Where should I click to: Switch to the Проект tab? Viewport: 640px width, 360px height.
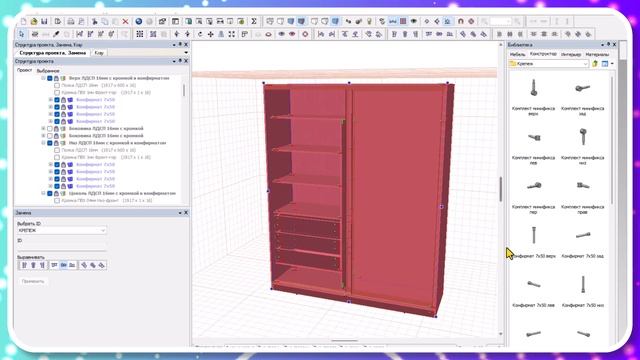click(x=24, y=70)
